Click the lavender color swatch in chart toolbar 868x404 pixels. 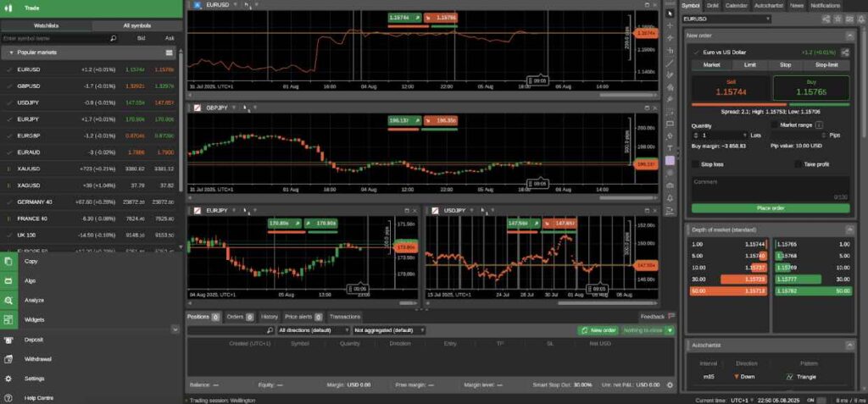tap(670, 160)
